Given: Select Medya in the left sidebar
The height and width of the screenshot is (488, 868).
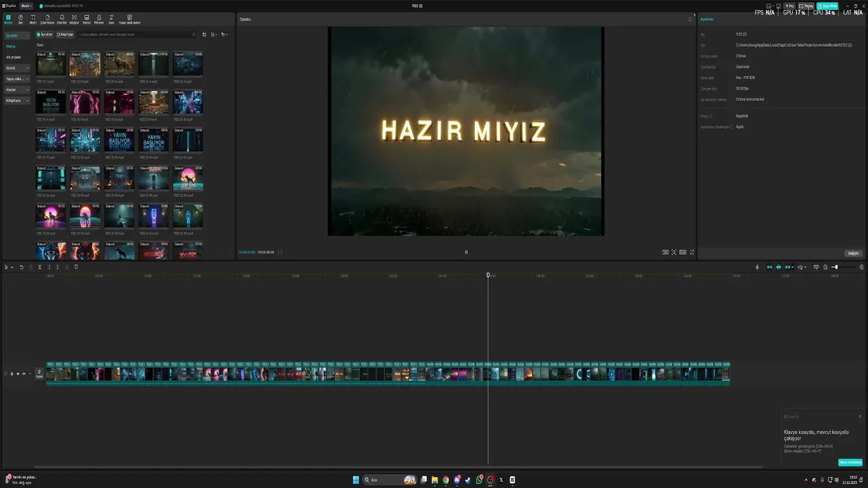Looking at the screenshot, I should [11, 46].
